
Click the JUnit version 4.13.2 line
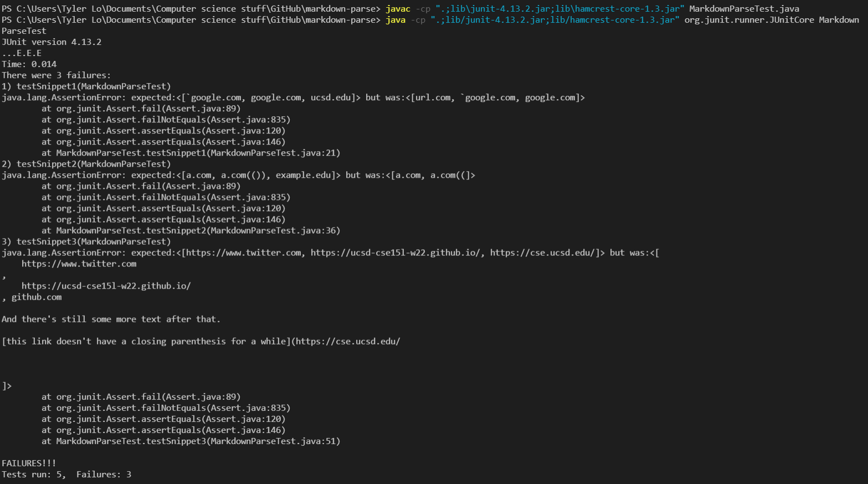tap(52, 42)
